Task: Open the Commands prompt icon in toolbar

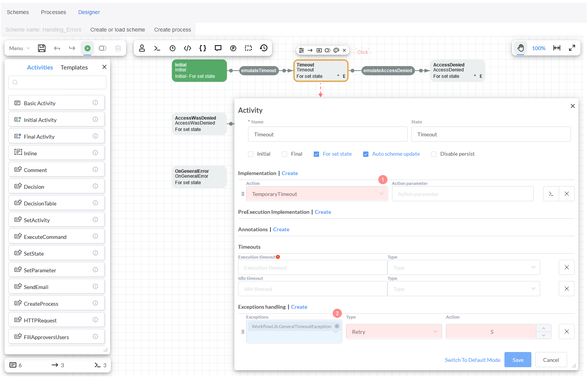Action: (x=157, y=48)
